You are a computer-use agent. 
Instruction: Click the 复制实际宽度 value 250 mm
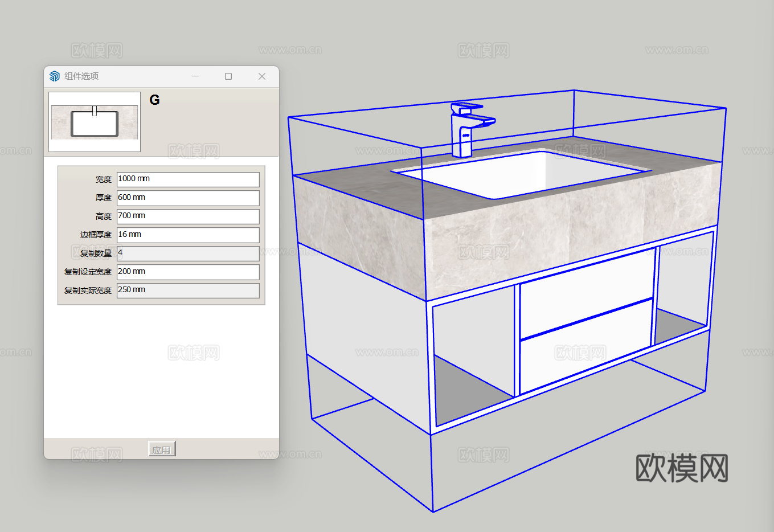(188, 290)
